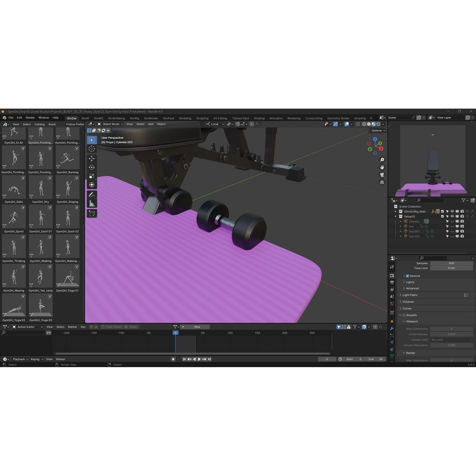The height and width of the screenshot is (476, 476).
Task: Toggle the Denoise checkbox
Action: click(x=407, y=276)
